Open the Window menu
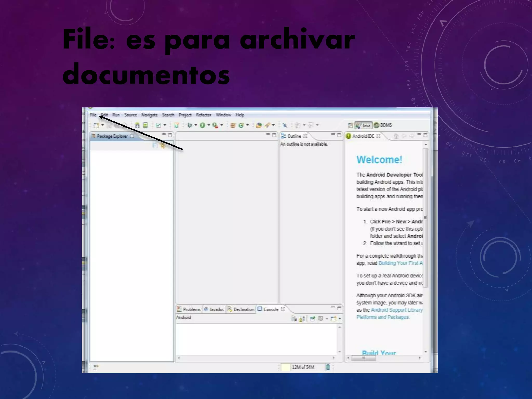The width and height of the screenshot is (532, 399). click(223, 115)
